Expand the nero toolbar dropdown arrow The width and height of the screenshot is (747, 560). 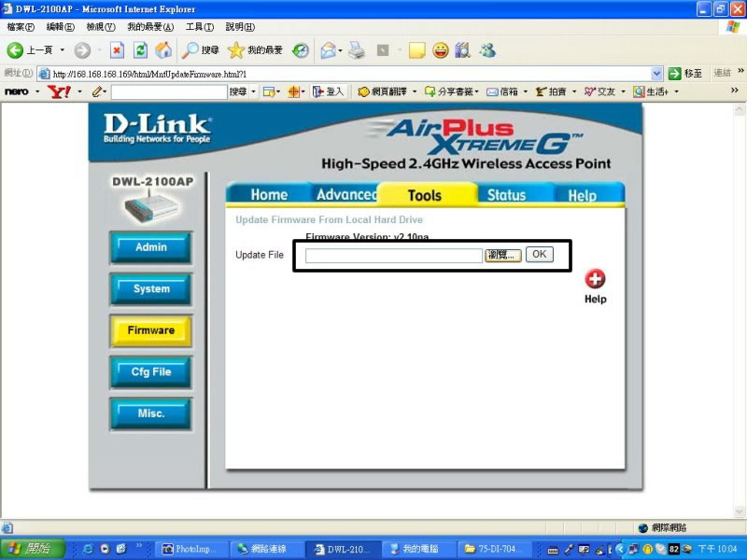click(37, 91)
